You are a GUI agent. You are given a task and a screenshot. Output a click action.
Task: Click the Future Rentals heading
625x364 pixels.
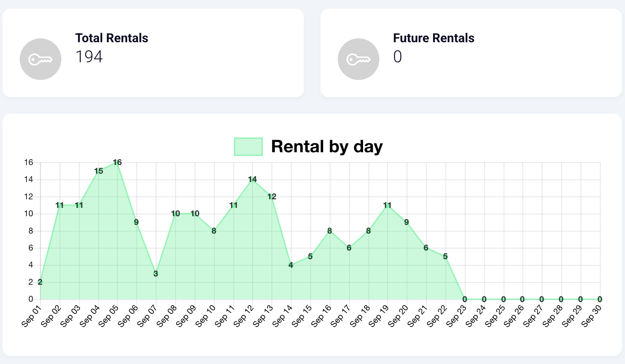(x=433, y=38)
